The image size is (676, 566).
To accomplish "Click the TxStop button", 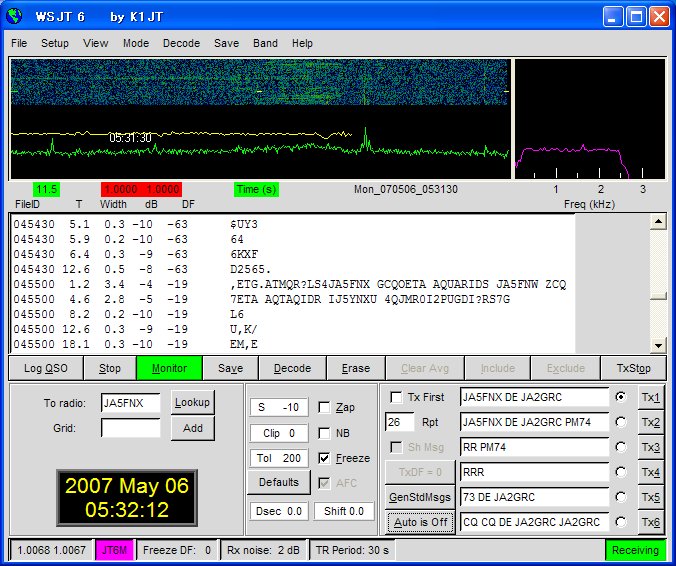I will pyautogui.click(x=633, y=369).
